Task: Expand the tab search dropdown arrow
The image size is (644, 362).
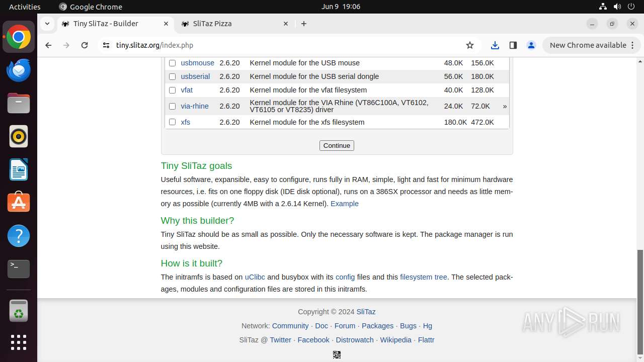Action: pyautogui.click(x=47, y=24)
